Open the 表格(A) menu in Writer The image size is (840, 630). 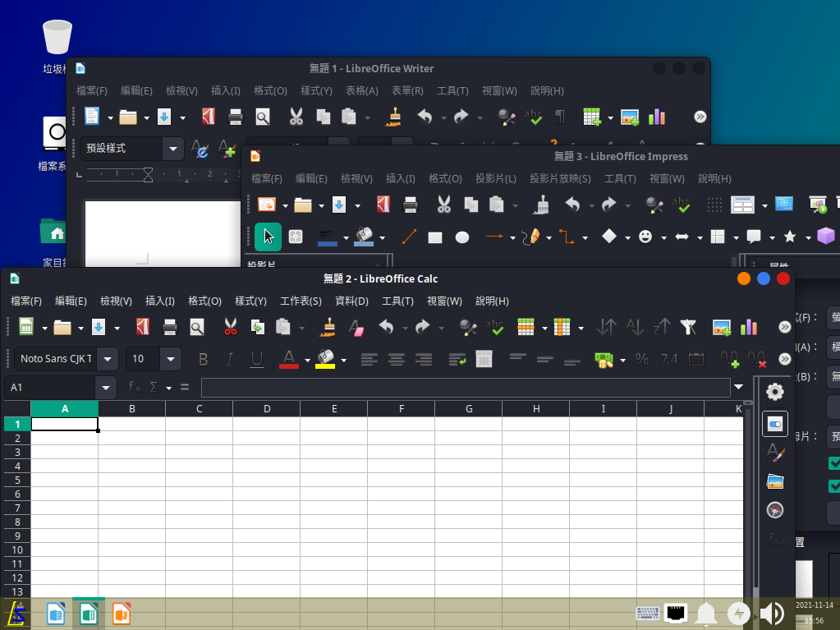362,90
